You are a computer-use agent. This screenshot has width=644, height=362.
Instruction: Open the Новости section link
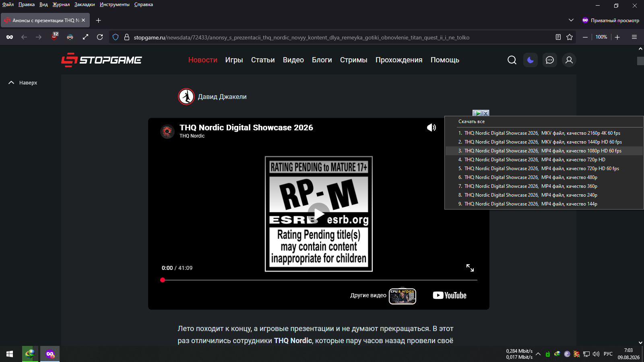pos(203,60)
